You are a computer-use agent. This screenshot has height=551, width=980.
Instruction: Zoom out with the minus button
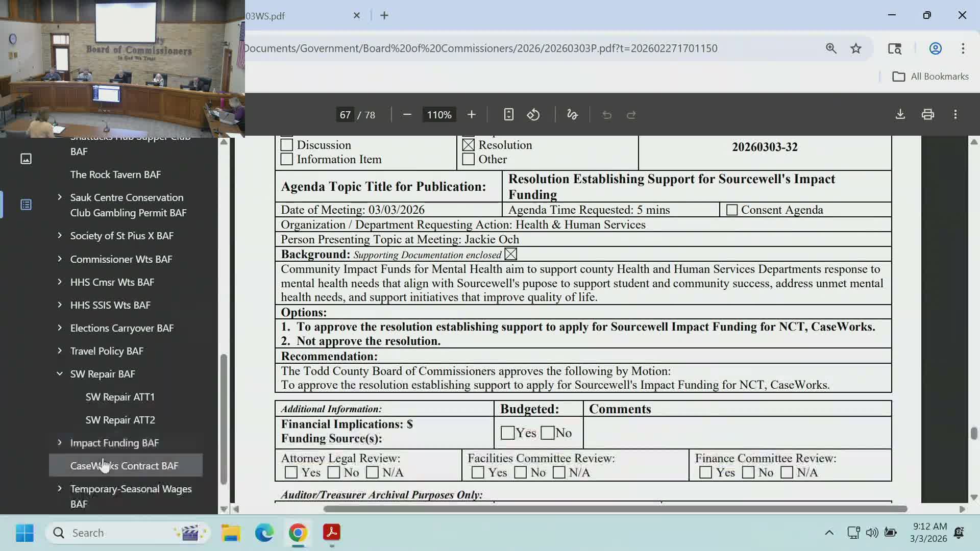(407, 115)
